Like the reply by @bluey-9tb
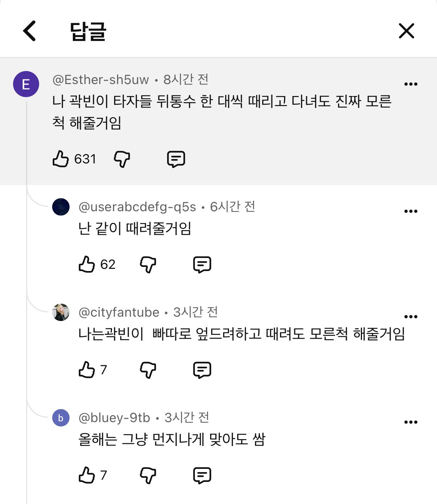Screen dimensions: 437x504 click(x=87, y=475)
